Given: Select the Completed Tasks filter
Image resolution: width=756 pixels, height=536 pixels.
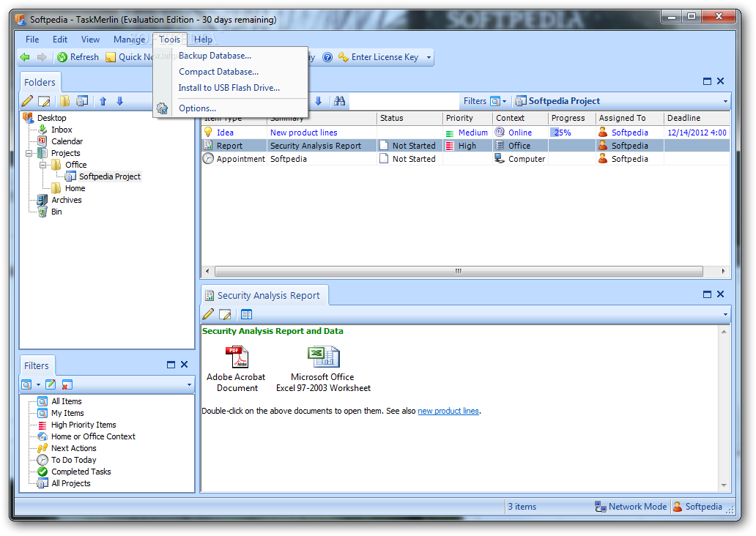Looking at the screenshot, I should (81, 472).
